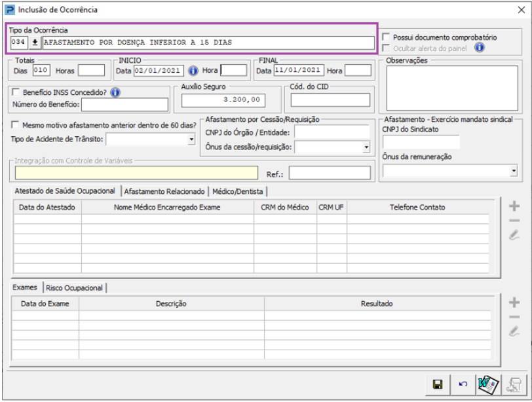Click the application logo in title bar
The image size is (532, 402).
pos(10,9)
